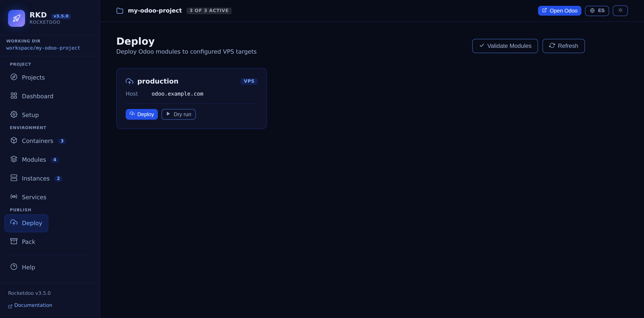644x318 pixels.
Task: Click the Modules count badge 4
Action: (55, 160)
